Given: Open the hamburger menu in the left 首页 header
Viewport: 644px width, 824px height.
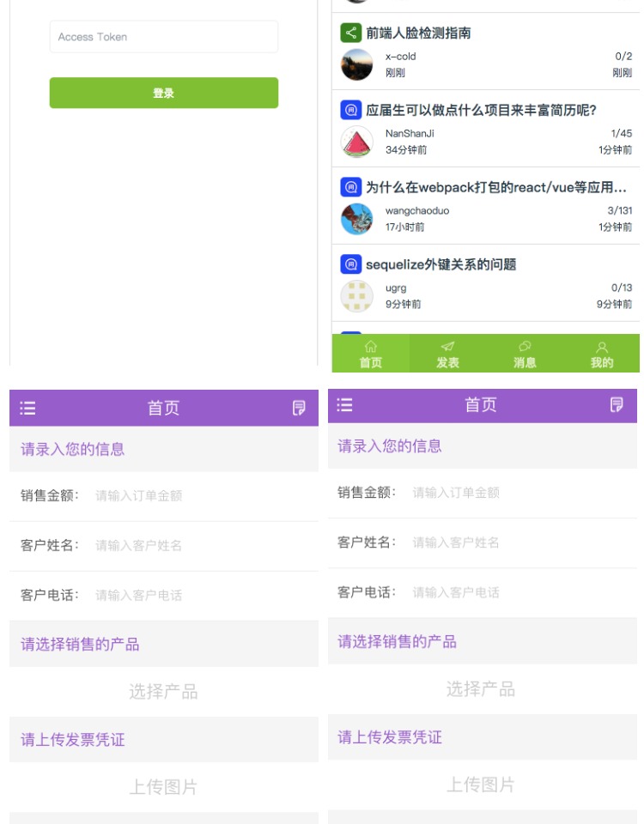Looking at the screenshot, I should coord(28,409).
